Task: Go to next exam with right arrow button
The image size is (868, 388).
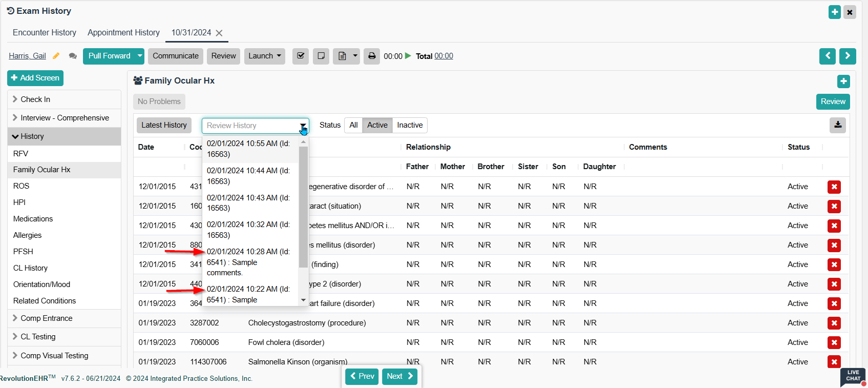Action: click(847, 56)
